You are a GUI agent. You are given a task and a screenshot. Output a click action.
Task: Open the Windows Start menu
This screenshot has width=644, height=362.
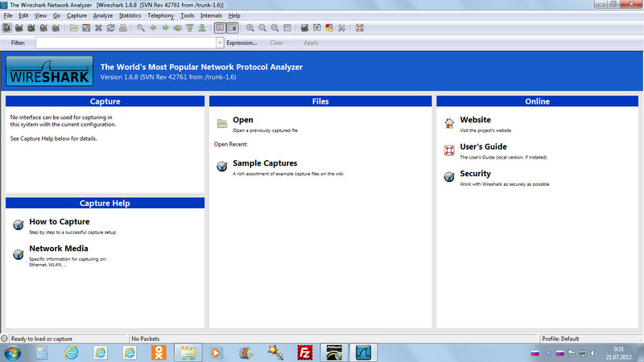(x=12, y=353)
